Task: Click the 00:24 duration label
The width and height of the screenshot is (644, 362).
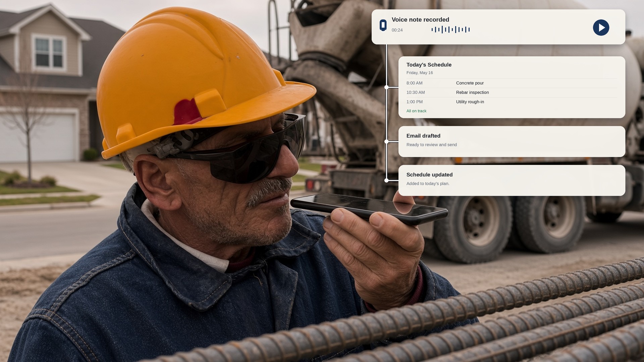Action: (x=397, y=30)
